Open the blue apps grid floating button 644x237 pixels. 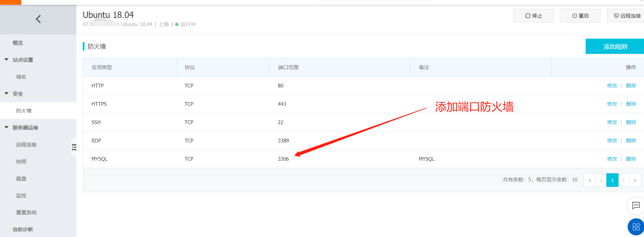(636, 227)
